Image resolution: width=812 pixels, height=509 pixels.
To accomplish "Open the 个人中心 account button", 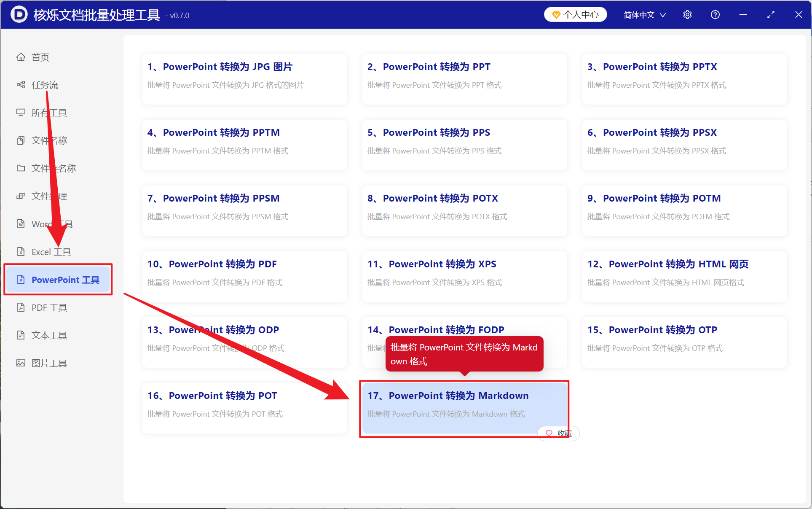I will [x=576, y=15].
